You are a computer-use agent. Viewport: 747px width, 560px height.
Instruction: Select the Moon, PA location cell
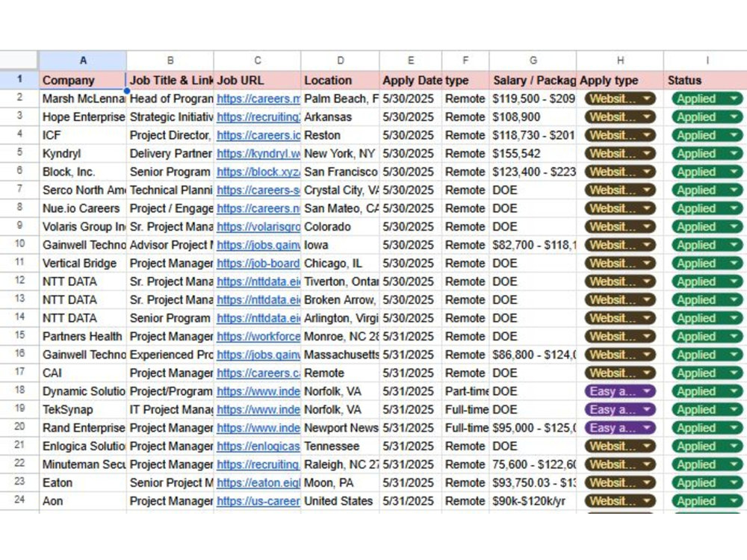point(340,483)
